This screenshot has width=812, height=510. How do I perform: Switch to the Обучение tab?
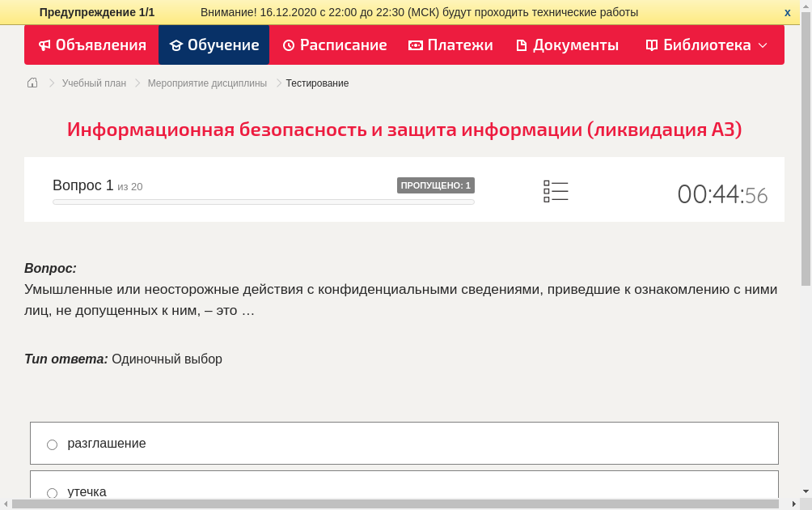(214, 45)
